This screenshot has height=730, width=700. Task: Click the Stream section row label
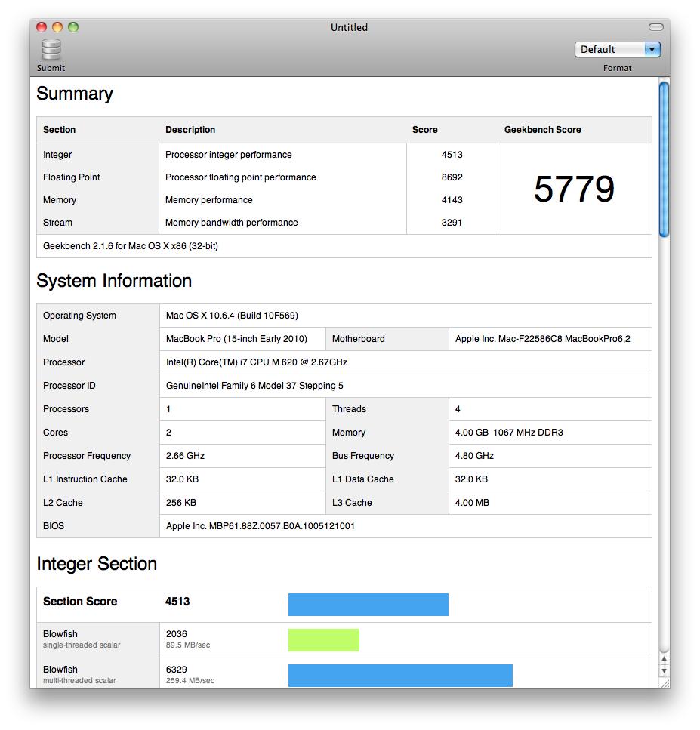(x=57, y=223)
